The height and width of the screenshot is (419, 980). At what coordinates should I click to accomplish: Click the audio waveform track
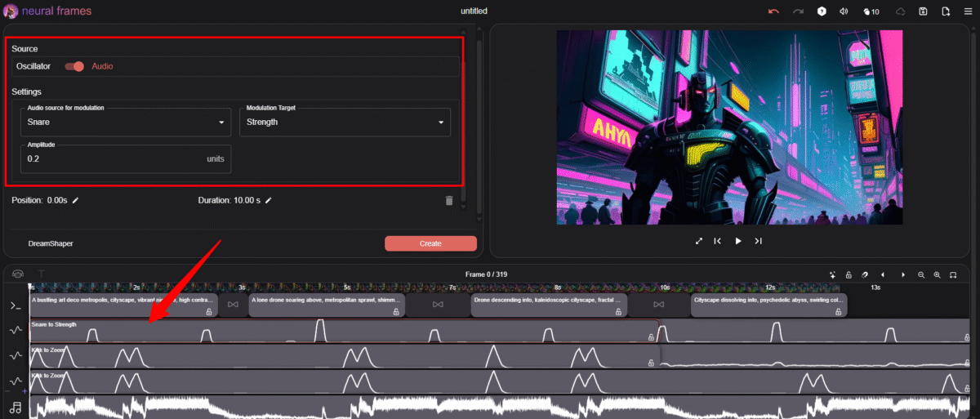coord(500,407)
